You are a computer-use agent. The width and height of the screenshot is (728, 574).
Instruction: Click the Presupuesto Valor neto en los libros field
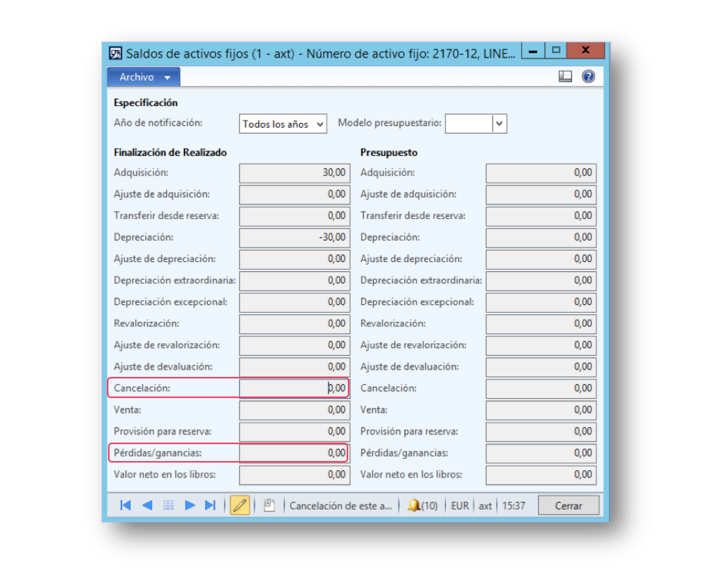pos(541,475)
